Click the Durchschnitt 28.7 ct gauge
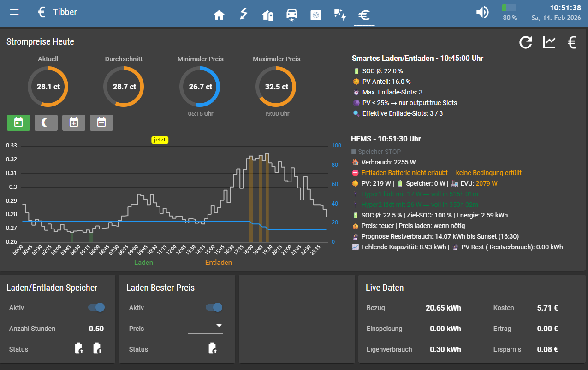 pyautogui.click(x=124, y=87)
